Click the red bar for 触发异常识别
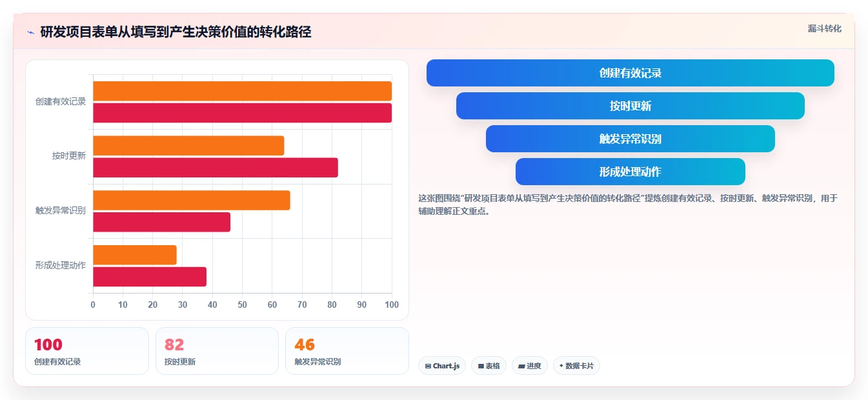868x400 pixels. 161,222
